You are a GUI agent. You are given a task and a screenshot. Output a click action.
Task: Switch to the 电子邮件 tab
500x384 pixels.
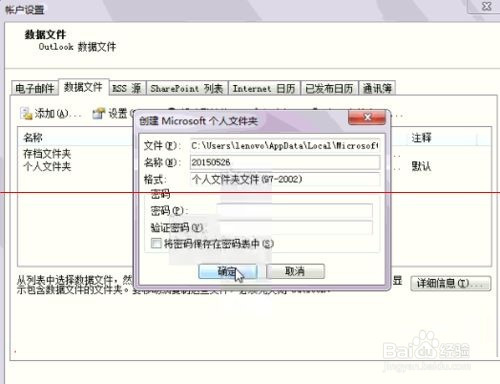point(35,88)
